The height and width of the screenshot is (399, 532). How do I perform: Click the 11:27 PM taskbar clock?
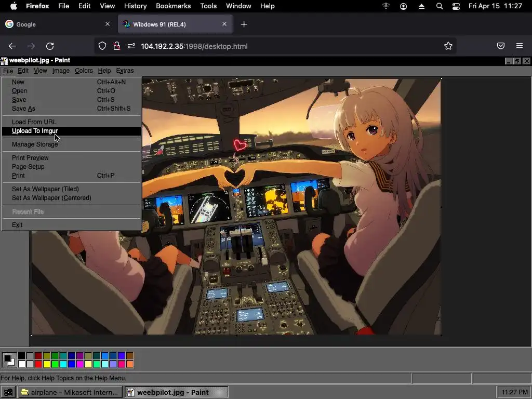(514, 393)
